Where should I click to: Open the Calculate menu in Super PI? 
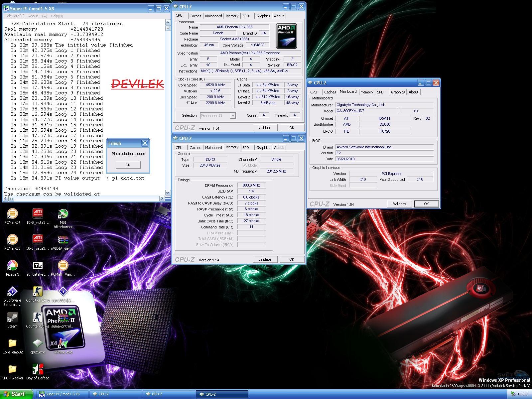point(14,16)
